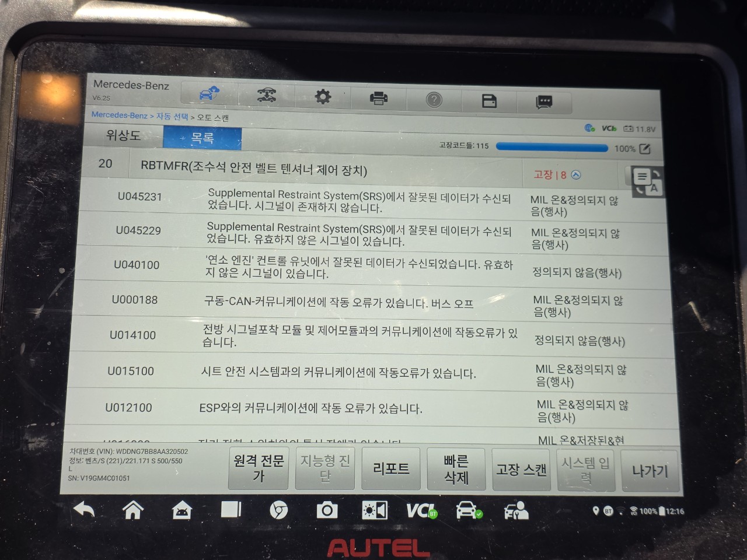
Task: Exit with the 나가기 button
Action: pyautogui.click(x=650, y=471)
